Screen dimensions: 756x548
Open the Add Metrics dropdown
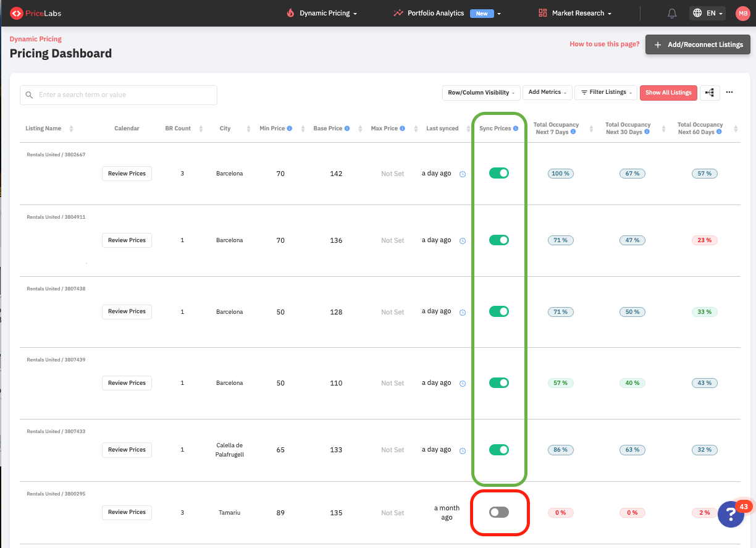coord(547,93)
